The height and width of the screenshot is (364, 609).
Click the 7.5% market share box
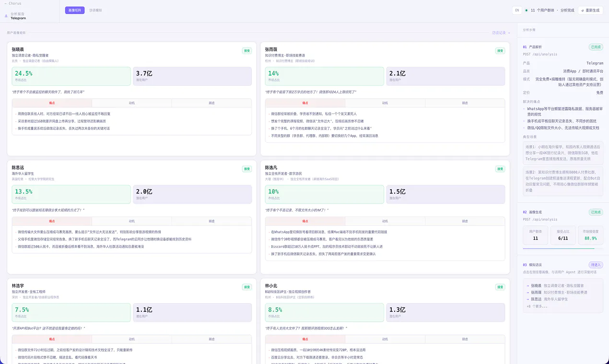tap(71, 312)
